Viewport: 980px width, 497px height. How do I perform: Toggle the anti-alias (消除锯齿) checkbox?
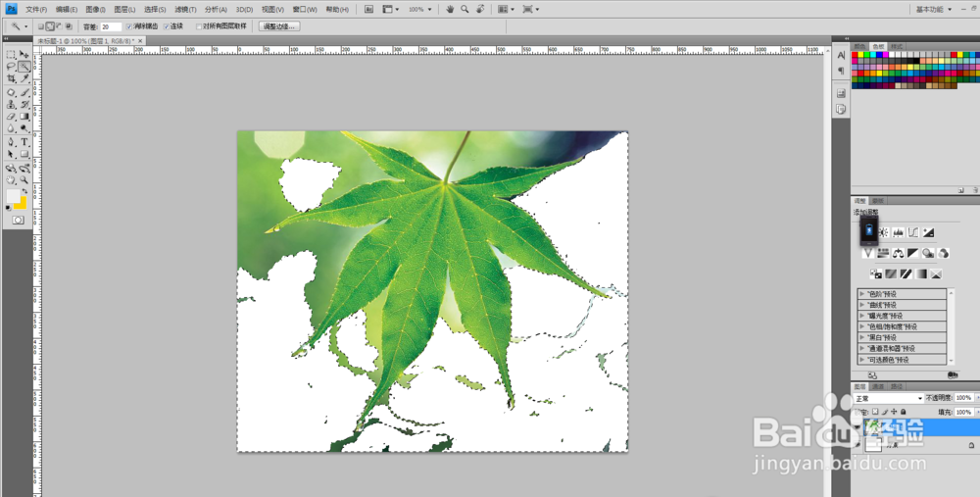[x=129, y=26]
